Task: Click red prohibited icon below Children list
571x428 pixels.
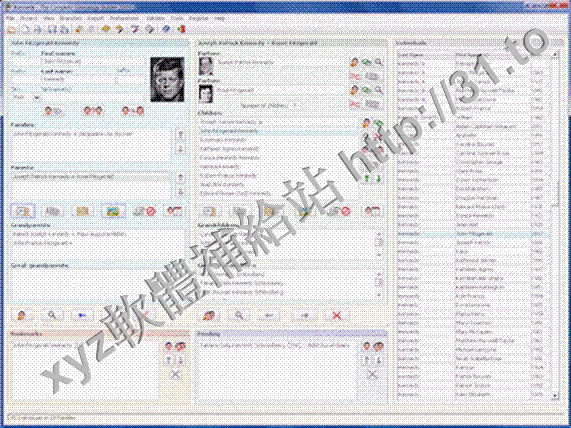Action: click(338, 211)
